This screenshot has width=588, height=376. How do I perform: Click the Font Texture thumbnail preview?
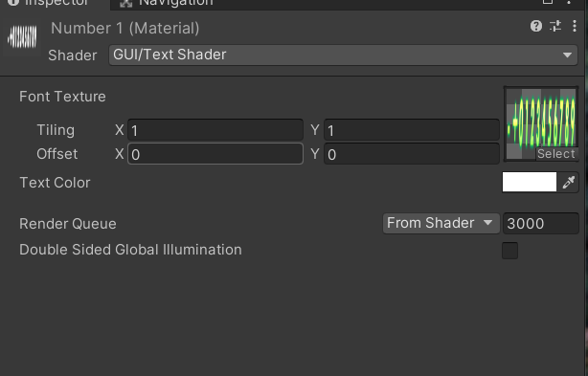(541, 124)
